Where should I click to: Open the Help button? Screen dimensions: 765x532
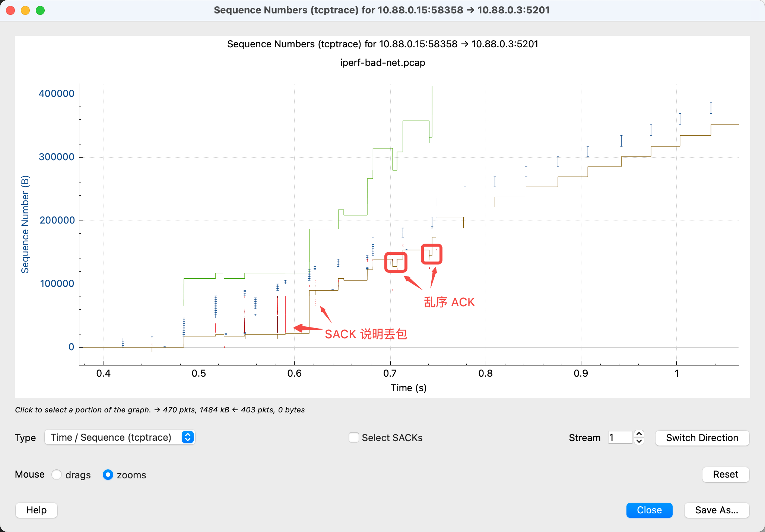(x=36, y=510)
